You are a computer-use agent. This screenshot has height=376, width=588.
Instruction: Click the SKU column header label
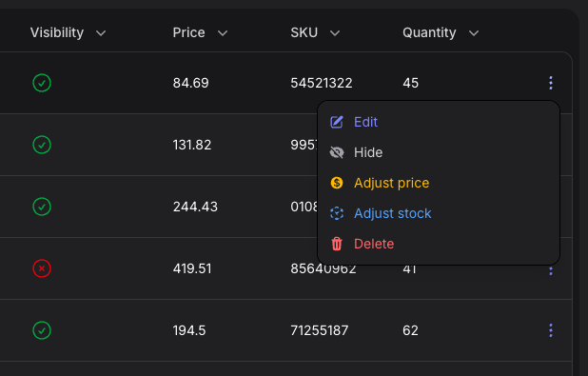coord(304,32)
